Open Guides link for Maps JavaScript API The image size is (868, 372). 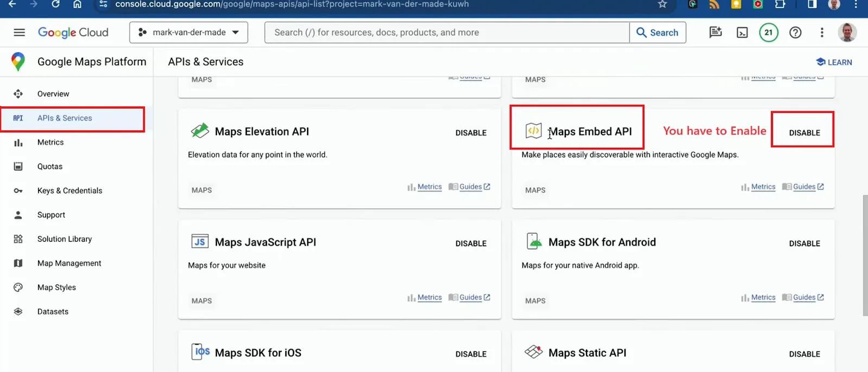470,298
